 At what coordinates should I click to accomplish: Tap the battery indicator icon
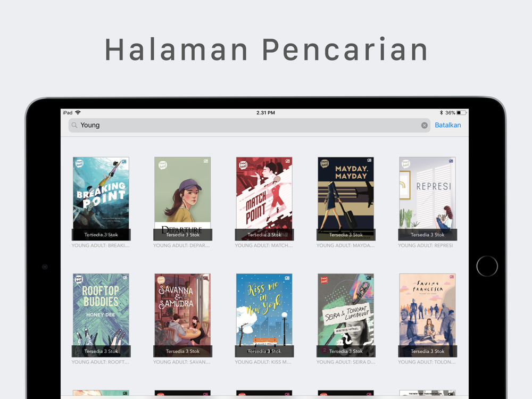[461, 113]
